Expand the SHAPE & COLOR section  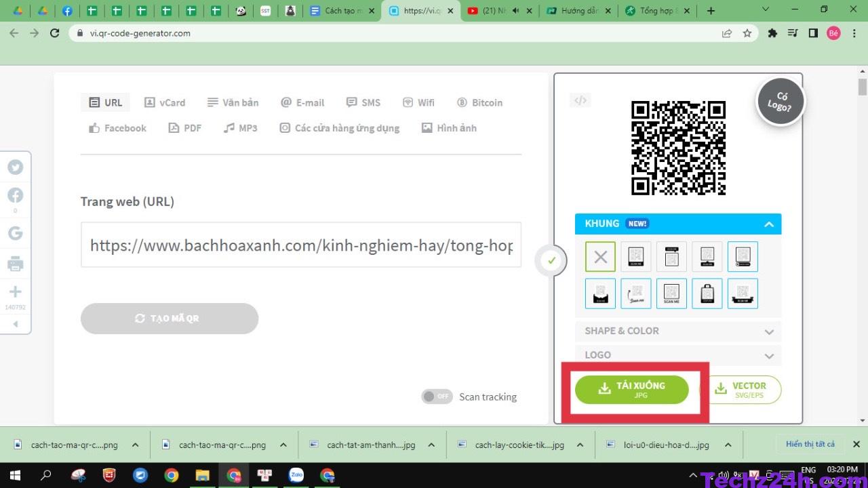click(x=678, y=331)
